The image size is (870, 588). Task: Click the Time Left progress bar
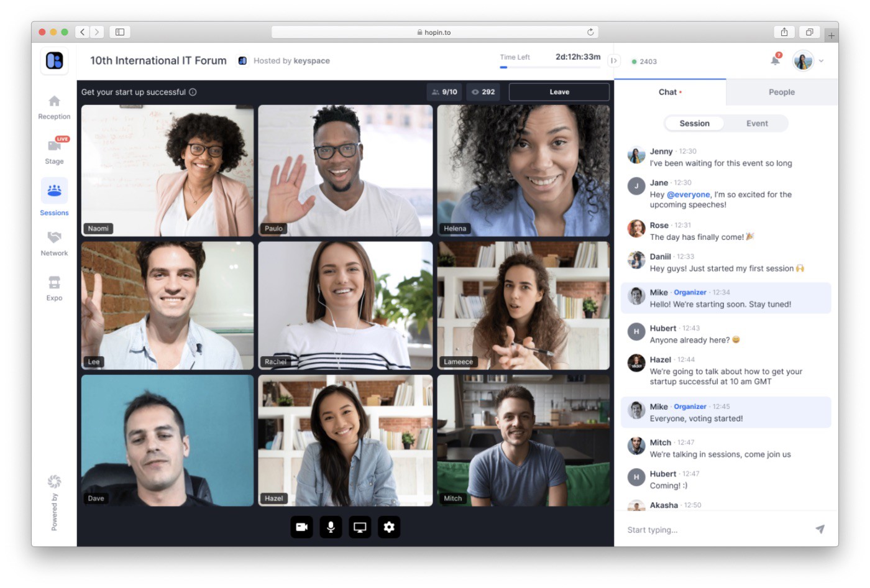[x=550, y=67]
